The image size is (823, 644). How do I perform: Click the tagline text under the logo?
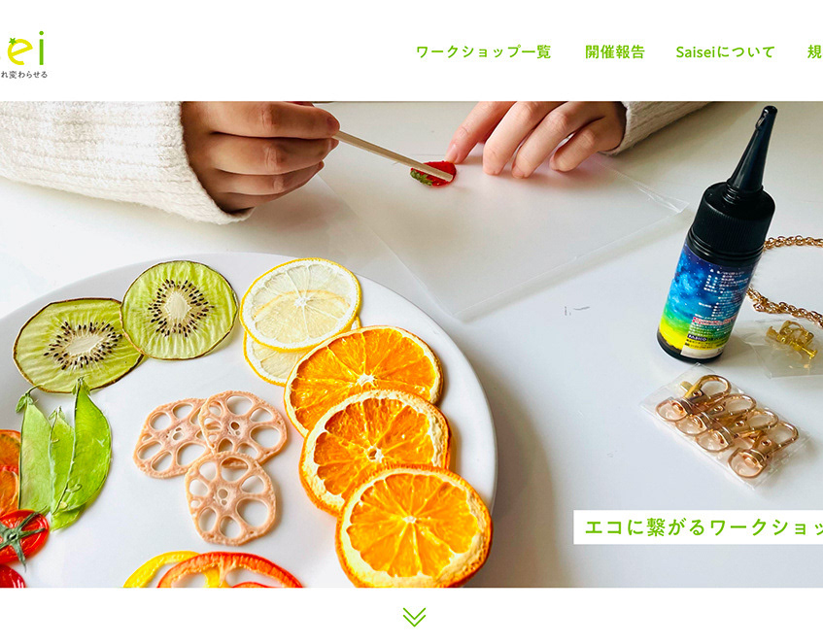point(24,75)
